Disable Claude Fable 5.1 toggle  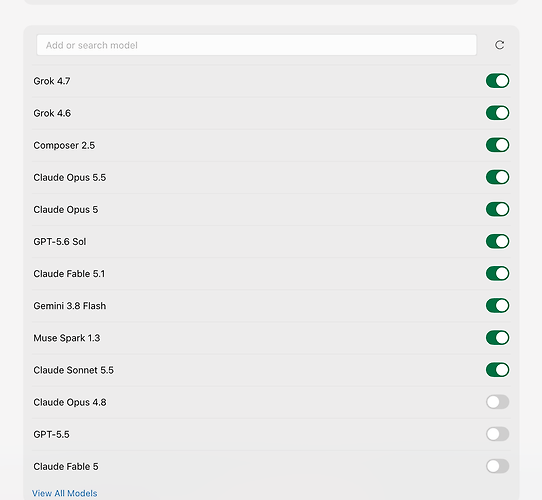[497, 274]
